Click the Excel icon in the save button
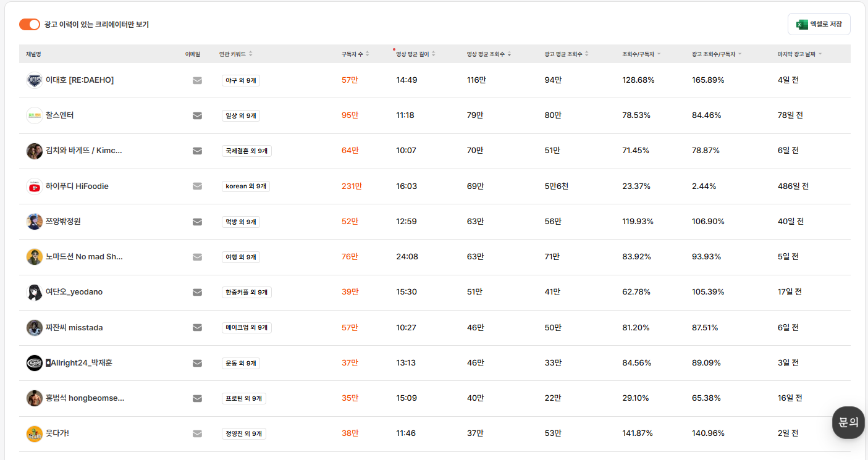This screenshot has width=868, height=460. click(802, 24)
